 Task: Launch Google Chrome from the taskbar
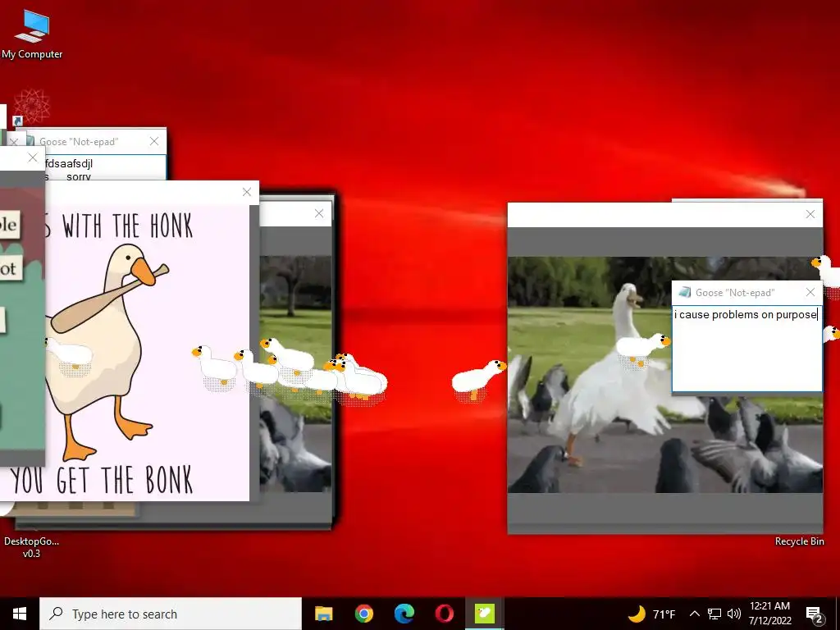[363, 614]
